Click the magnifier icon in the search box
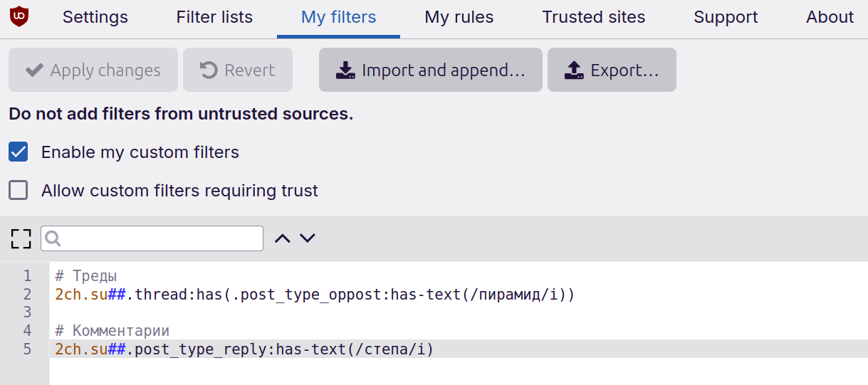Image resolution: width=868 pixels, height=385 pixels. tap(53, 238)
